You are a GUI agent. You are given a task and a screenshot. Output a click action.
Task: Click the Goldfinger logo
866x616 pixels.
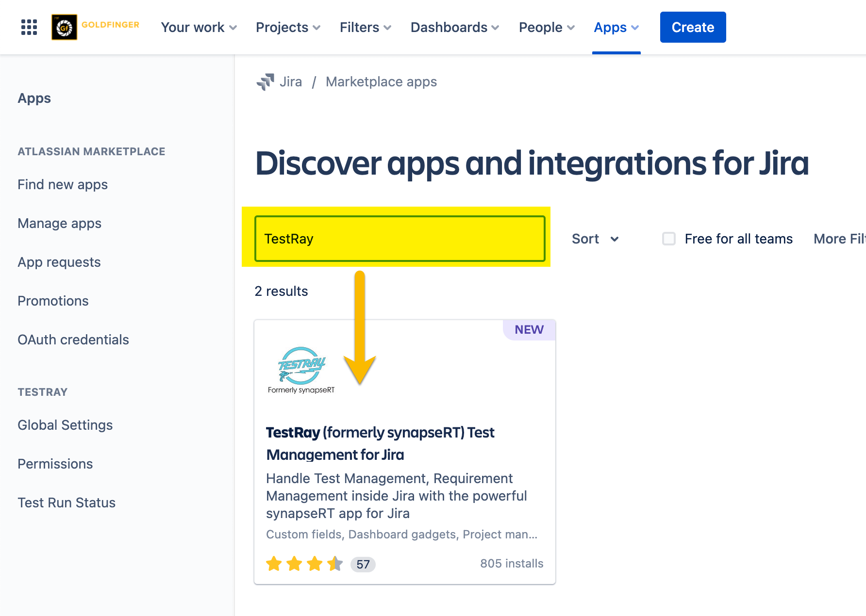[96, 27]
